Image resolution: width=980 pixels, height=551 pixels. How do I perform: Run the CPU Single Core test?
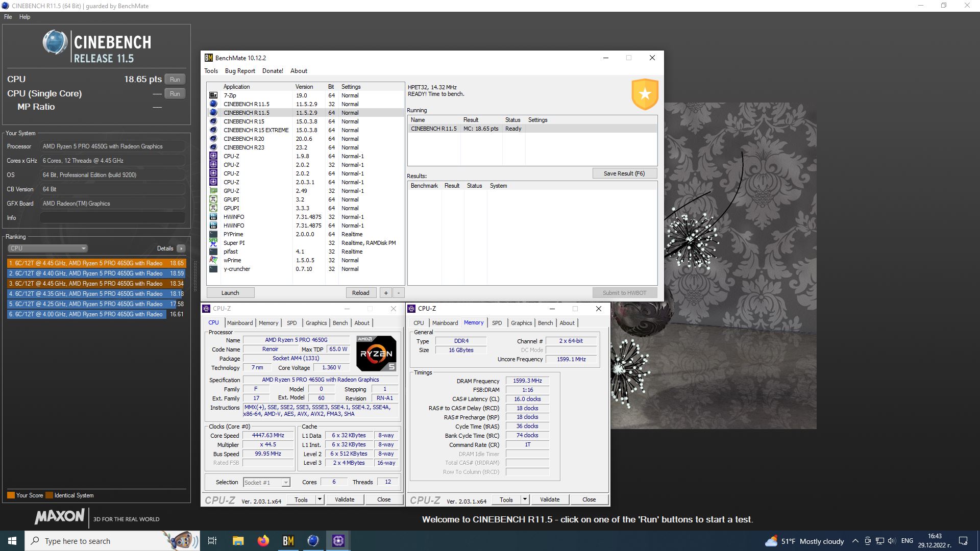175,94
